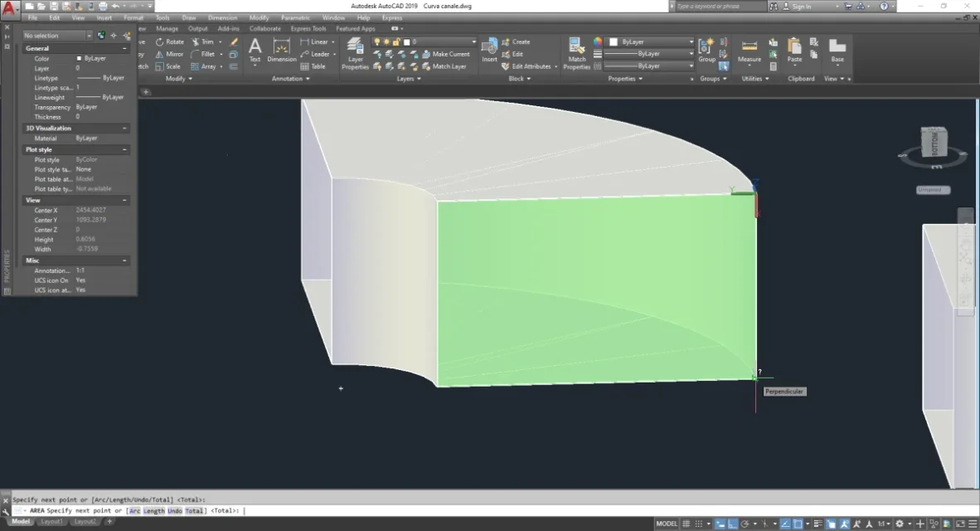980x531 pixels.
Task: Select the Leader tool
Action: pyautogui.click(x=315, y=55)
